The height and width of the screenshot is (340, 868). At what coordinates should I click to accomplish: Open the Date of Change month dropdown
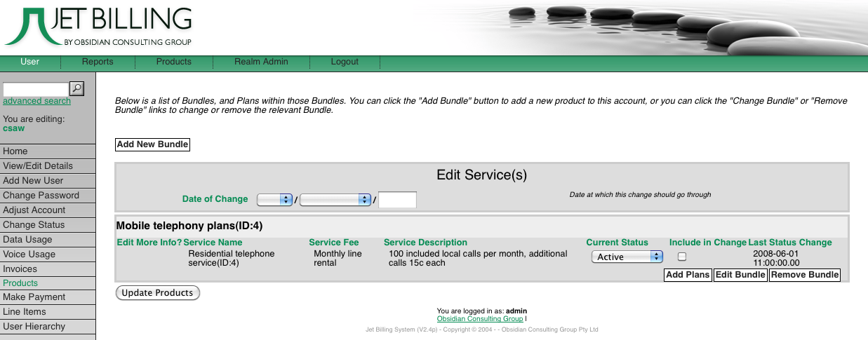335,200
